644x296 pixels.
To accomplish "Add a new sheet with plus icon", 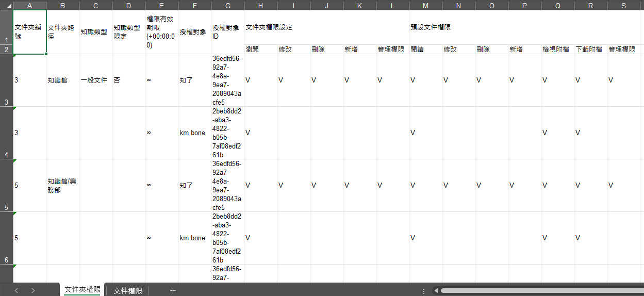I will (173, 291).
